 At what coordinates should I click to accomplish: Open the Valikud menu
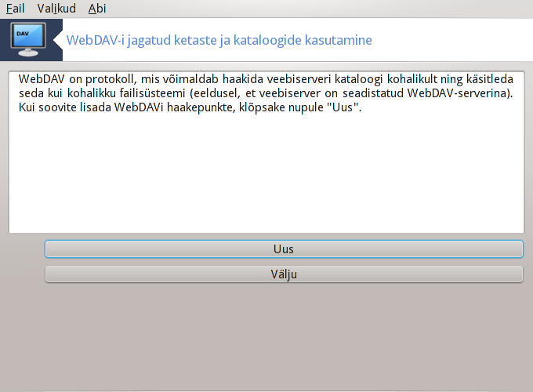[56, 8]
